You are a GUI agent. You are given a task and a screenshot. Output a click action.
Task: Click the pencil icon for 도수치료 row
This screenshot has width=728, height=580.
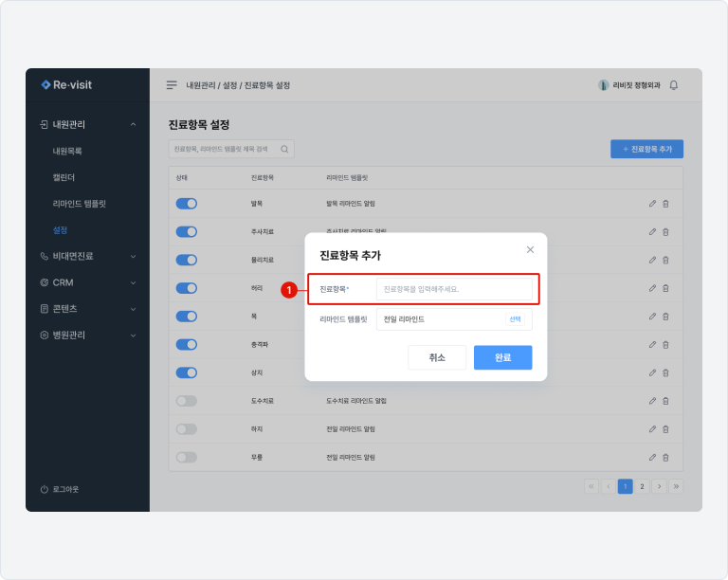pos(652,401)
